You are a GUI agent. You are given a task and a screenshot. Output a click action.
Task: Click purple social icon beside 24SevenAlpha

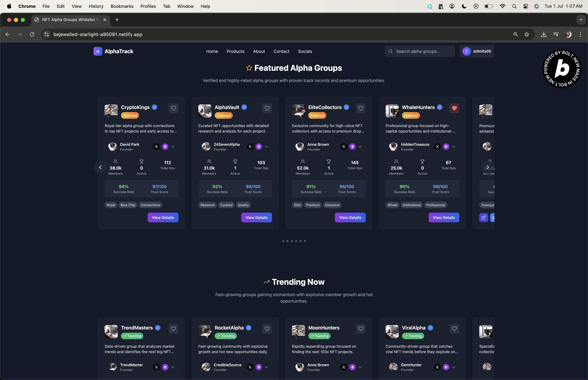click(259, 147)
